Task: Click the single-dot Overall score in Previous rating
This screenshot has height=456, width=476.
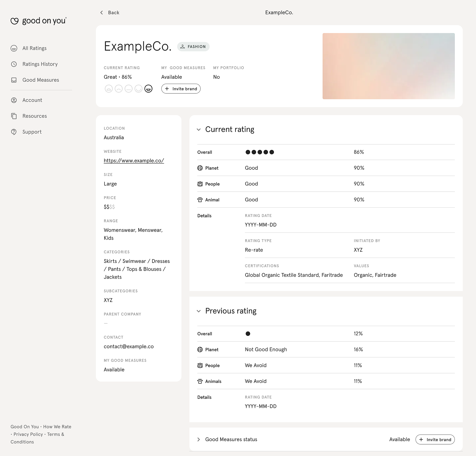Action: coord(248,334)
